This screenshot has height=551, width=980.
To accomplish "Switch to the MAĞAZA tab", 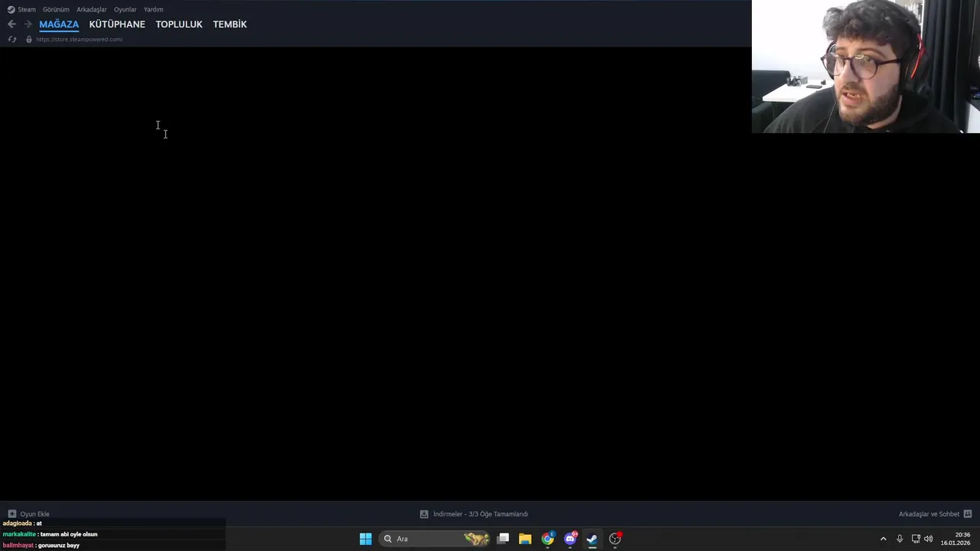I will [59, 24].
